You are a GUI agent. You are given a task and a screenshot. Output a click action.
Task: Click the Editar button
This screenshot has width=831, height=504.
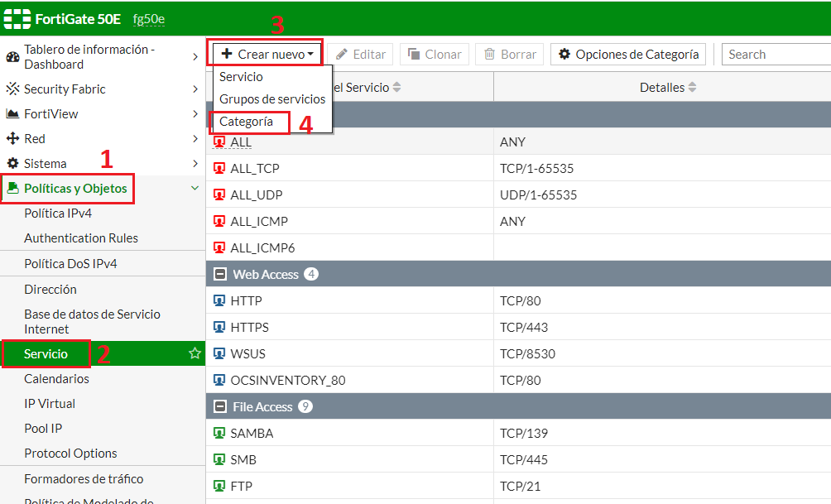361,54
